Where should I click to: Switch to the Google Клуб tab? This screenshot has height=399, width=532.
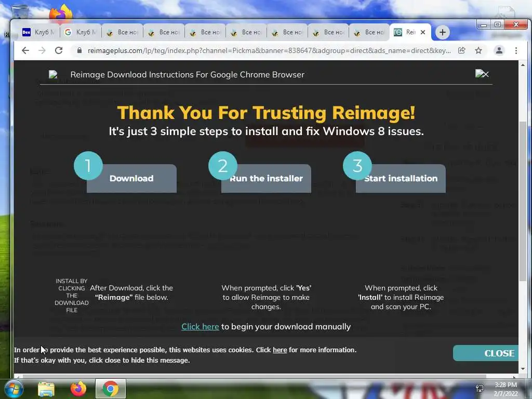(x=81, y=32)
